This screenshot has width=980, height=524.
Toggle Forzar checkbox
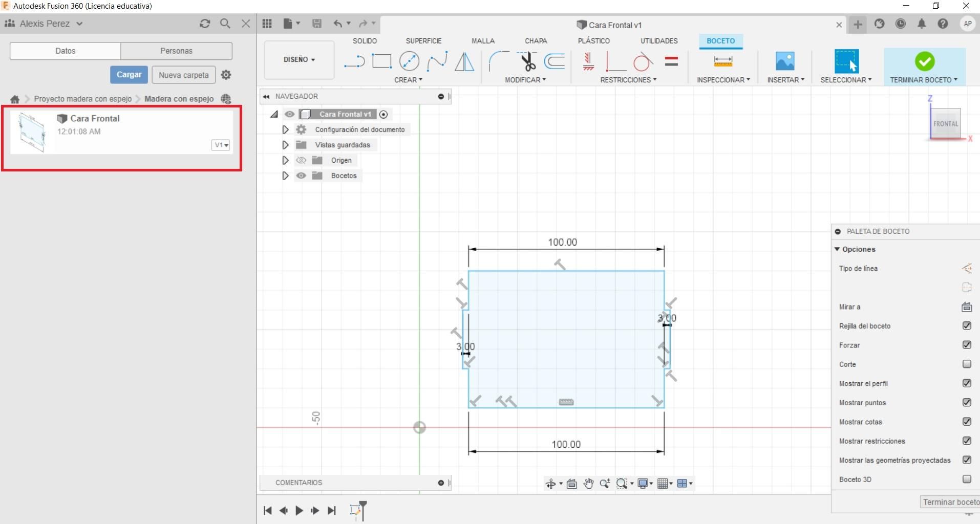pyautogui.click(x=967, y=345)
